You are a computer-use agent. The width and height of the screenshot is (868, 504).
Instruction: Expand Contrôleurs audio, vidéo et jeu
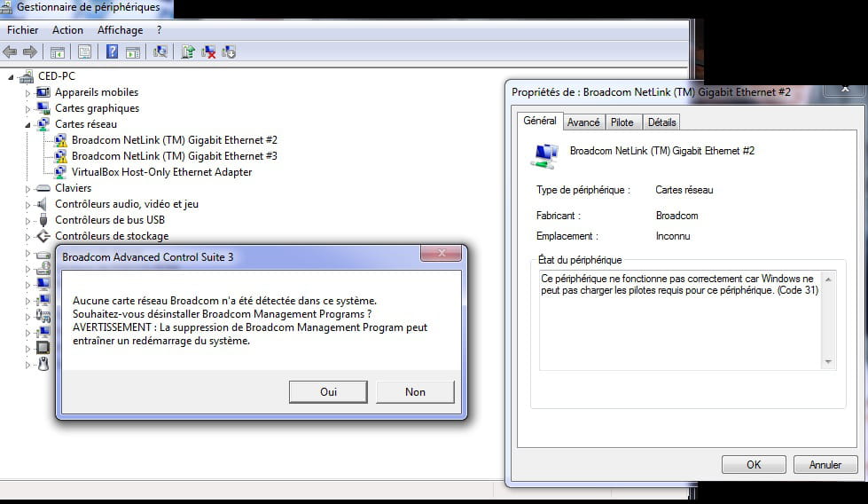point(27,205)
